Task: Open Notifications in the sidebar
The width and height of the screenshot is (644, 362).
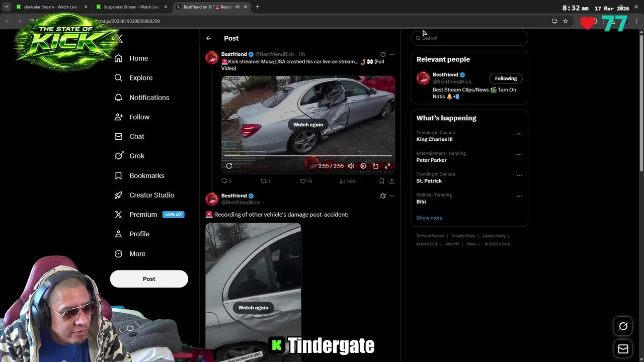Action: click(142, 98)
